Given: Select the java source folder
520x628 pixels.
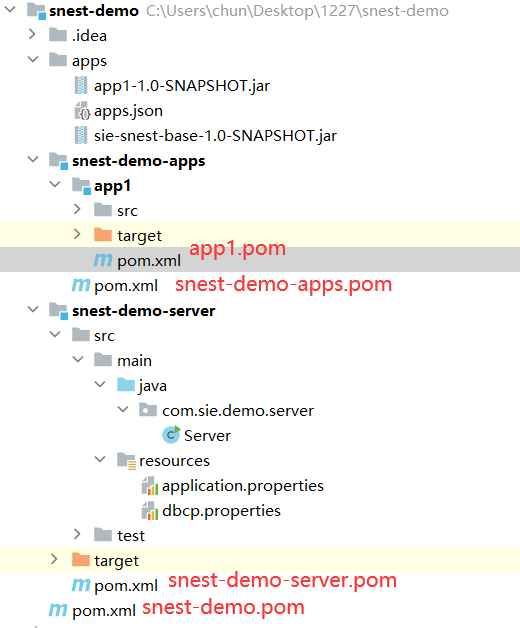Looking at the screenshot, I should tap(153, 386).
